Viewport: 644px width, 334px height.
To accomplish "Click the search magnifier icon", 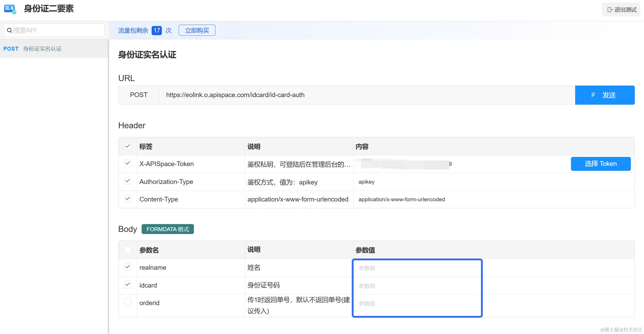I will pos(9,30).
